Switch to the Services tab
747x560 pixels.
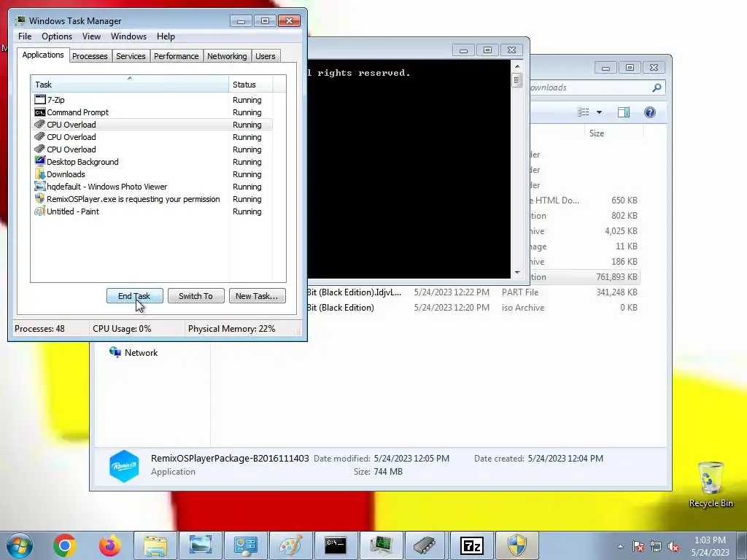pyautogui.click(x=131, y=56)
